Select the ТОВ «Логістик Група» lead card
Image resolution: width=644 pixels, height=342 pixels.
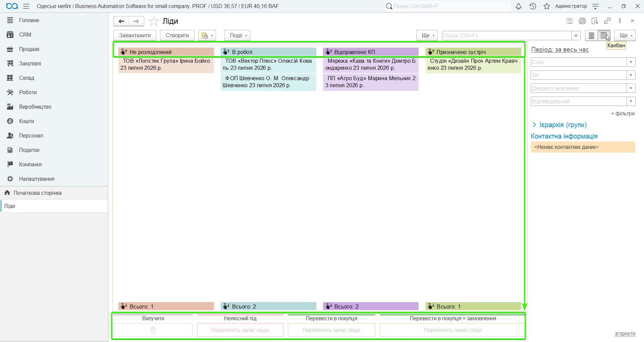166,64
